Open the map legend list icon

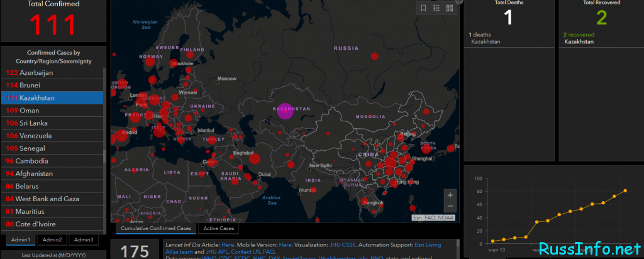click(436, 8)
